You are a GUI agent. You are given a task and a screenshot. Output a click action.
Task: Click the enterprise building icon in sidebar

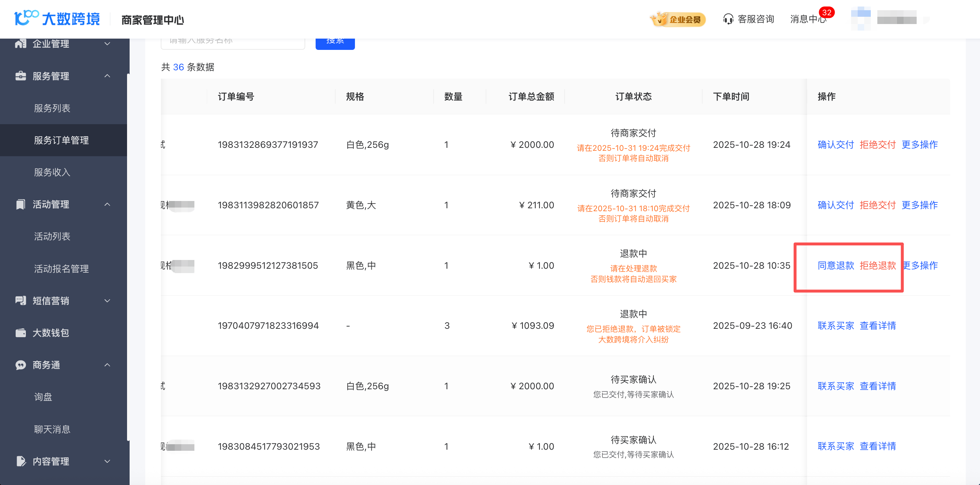pos(20,44)
